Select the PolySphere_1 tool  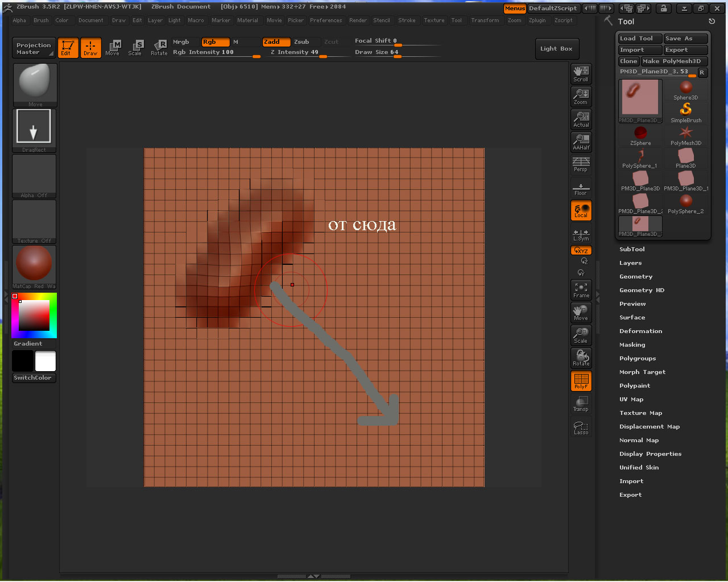640,158
